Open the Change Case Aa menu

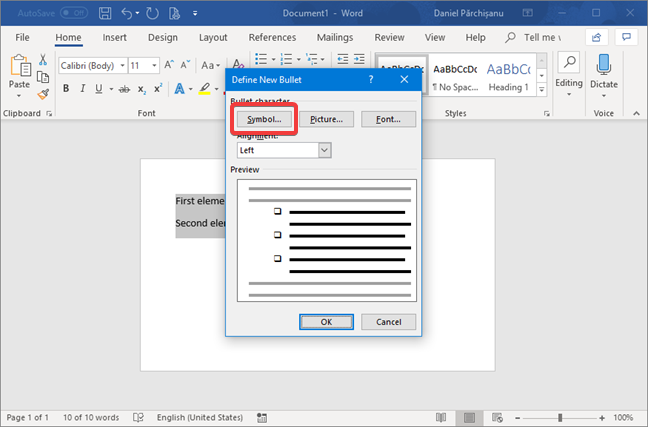point(210,65)
